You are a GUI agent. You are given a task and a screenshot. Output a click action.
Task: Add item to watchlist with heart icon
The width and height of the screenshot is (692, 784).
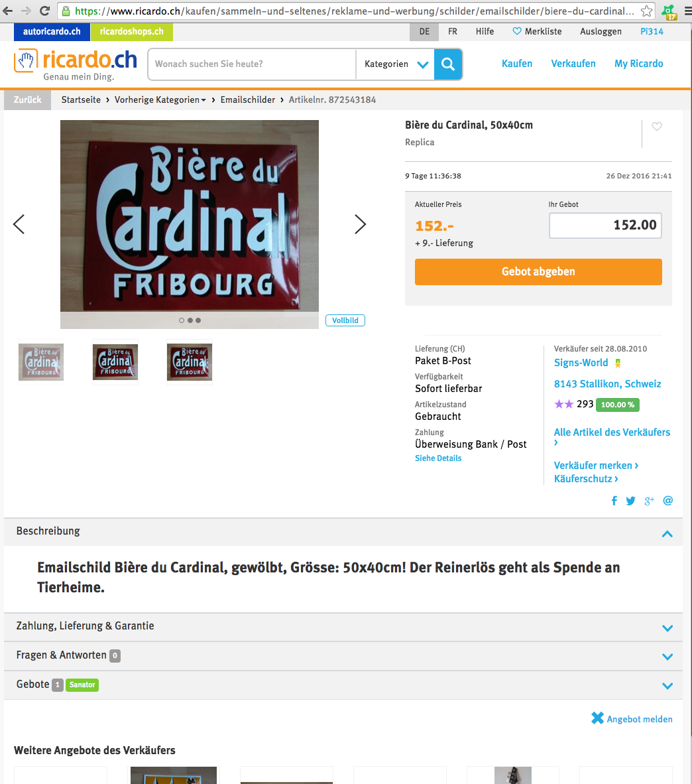656,127
